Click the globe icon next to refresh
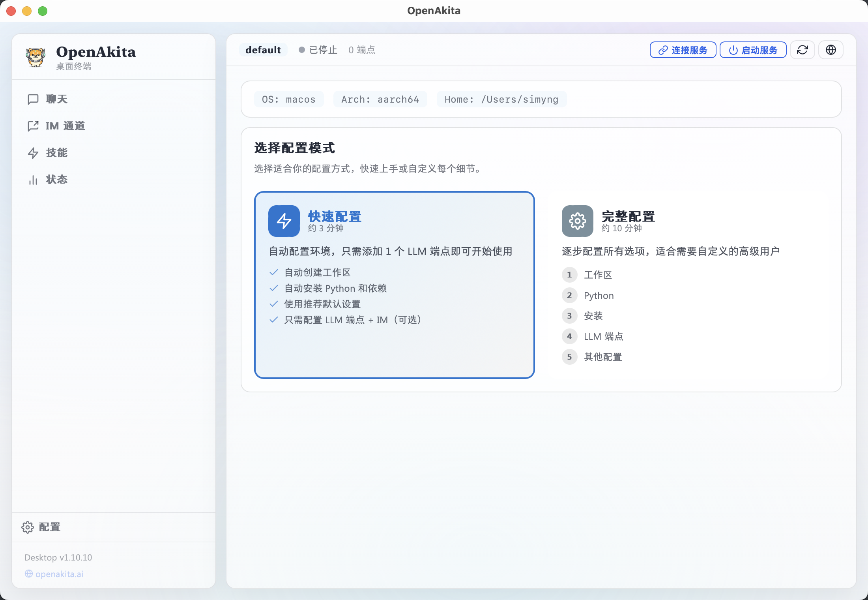The height and width of the screenshot is (600, 868). [831, 50]
